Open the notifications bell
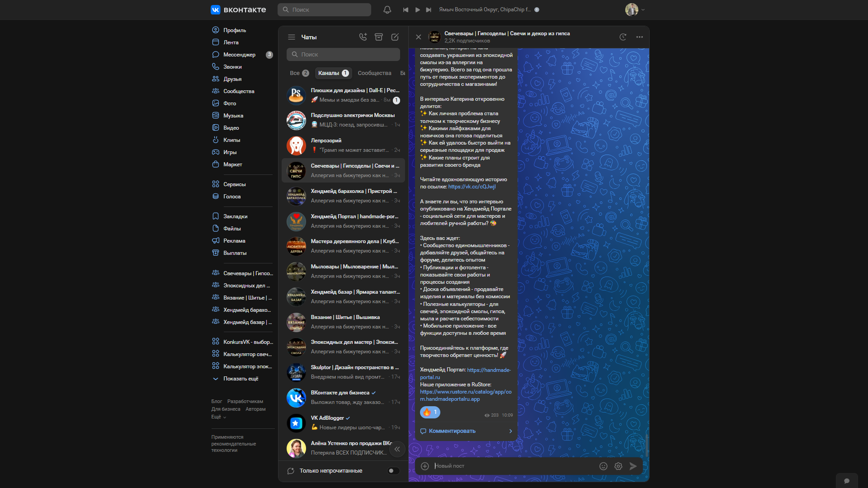 387,9
